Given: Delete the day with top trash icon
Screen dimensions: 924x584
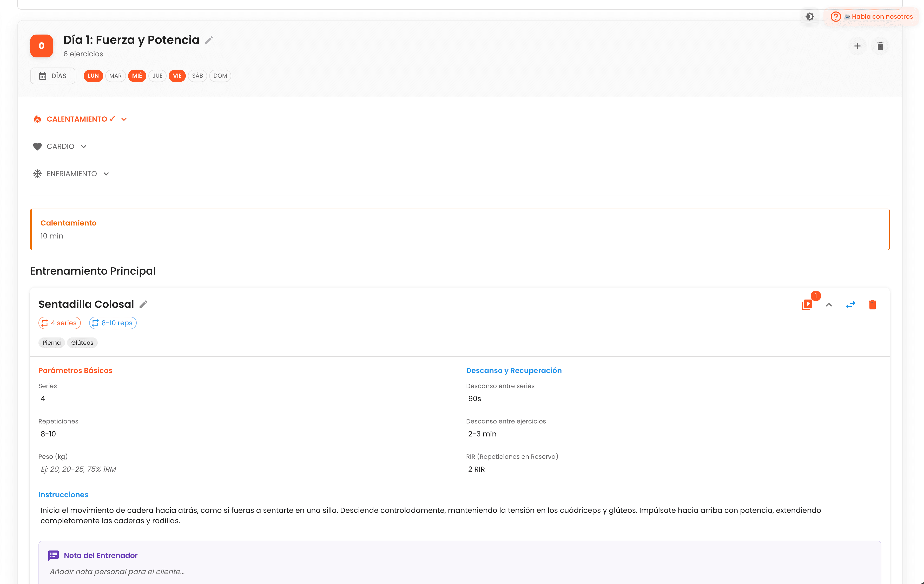Looking at the screenshot, I should coord(880,46).
